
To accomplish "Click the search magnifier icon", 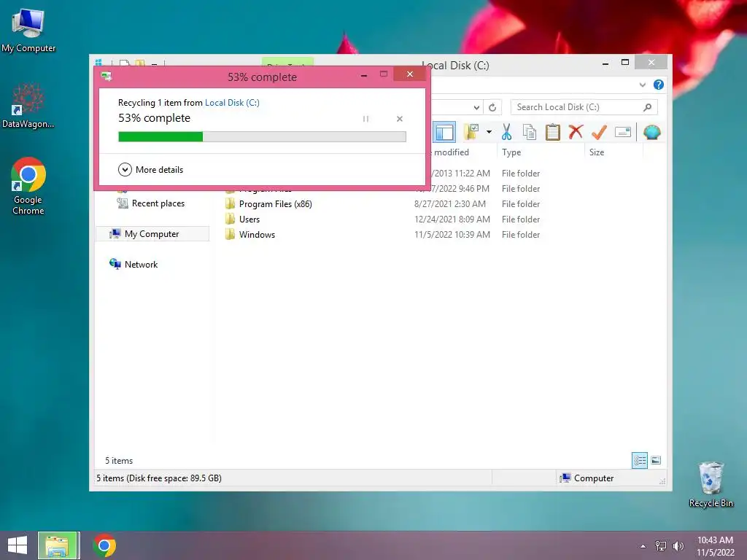I will [x=648, y=107].
